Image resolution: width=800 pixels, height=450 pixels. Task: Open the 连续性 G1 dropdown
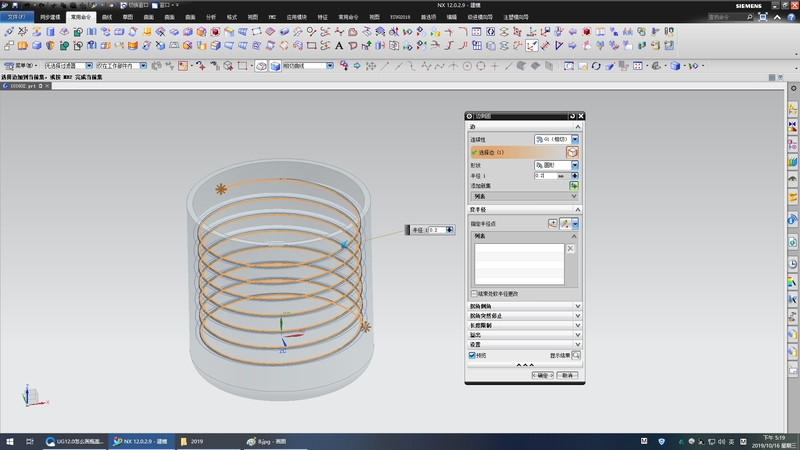coord(557,139)
